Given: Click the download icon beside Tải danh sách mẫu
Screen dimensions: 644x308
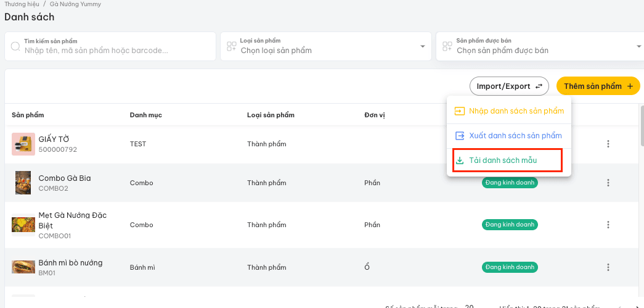Looking at the screenshot, I should point(460,160).
